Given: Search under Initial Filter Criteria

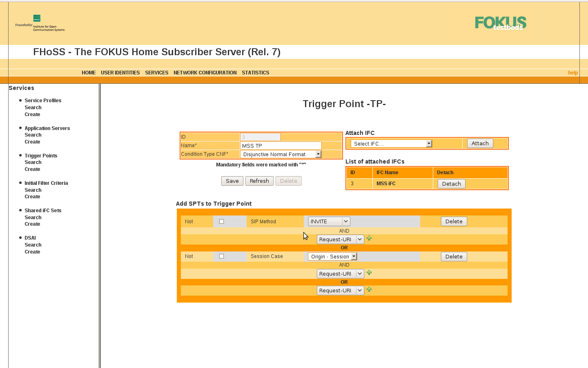Looking at the screenshot, I should 33,190.
